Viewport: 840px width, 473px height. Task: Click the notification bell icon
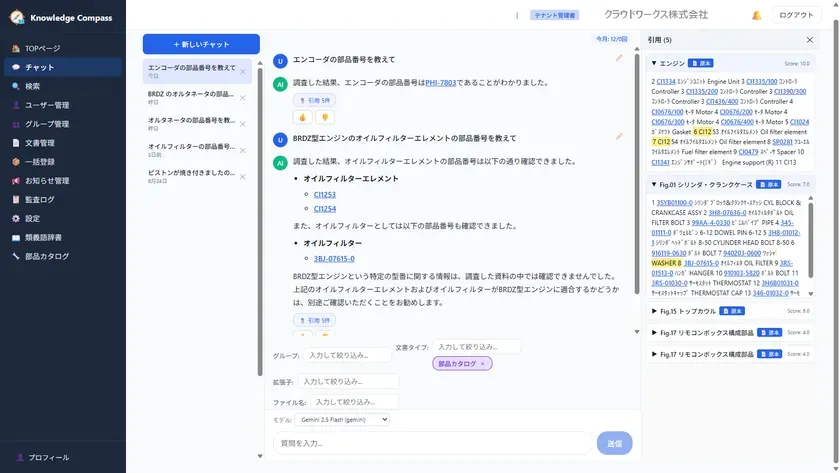[756, 16]
